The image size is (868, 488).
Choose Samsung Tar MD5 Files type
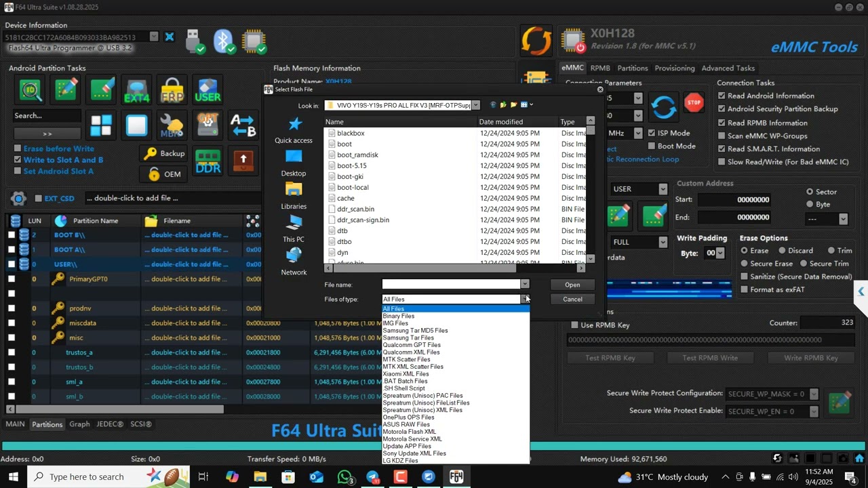point(415,331)
